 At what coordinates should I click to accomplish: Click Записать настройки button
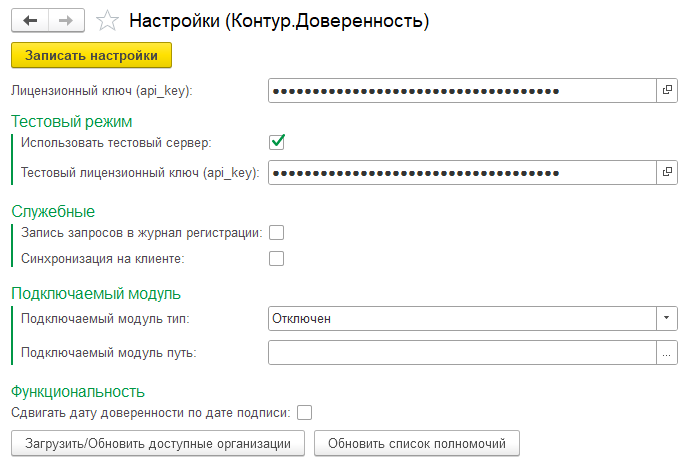coord(92,55)
